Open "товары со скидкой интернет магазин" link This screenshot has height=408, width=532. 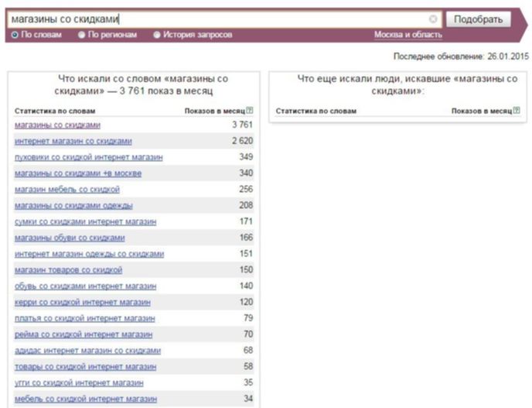[86, 367]
